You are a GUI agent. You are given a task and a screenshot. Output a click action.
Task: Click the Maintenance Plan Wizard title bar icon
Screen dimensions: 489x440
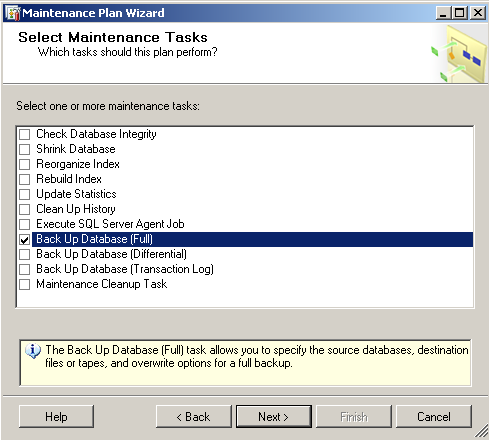[13, 13]
